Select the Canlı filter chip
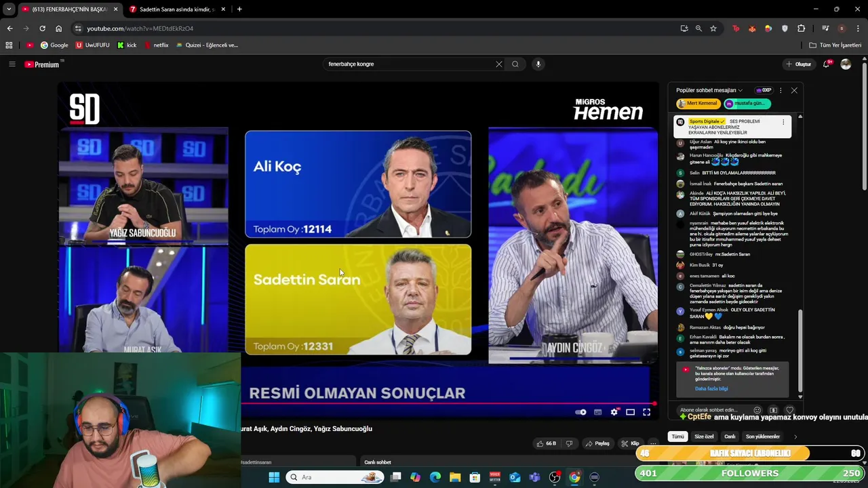This screenshot has height=488, width=868. pyautogui.click(x=730, y=436)
